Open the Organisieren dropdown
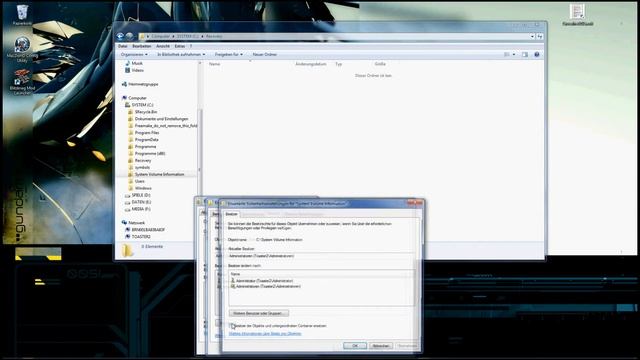This screenshot has height=360, width=640. click(134, 54)
